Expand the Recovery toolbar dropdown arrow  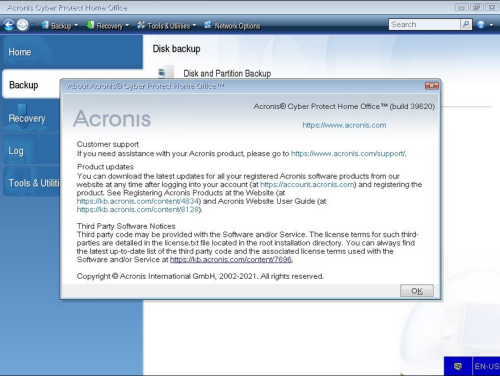click(127, 25)
